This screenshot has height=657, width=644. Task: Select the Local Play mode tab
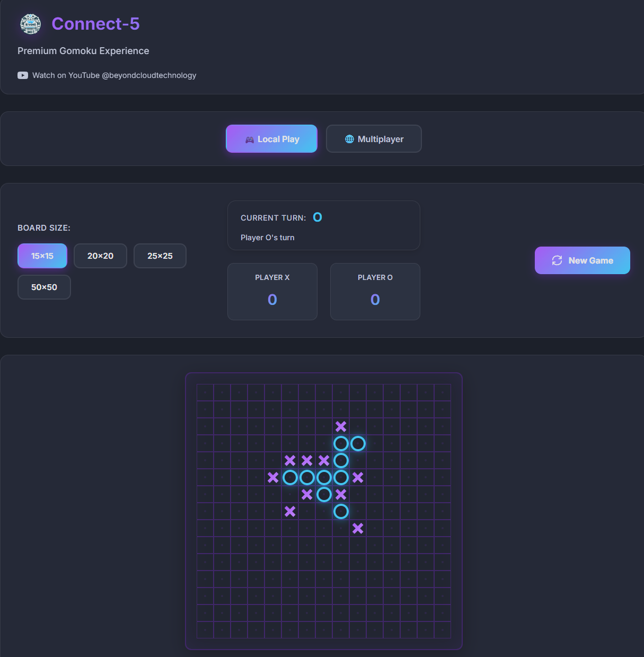pos(271,139)
